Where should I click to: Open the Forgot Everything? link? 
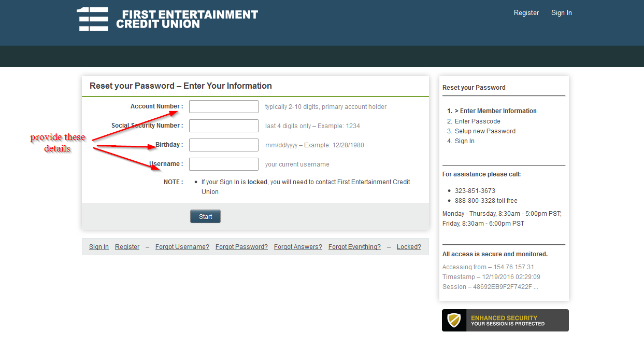[354, 247]
